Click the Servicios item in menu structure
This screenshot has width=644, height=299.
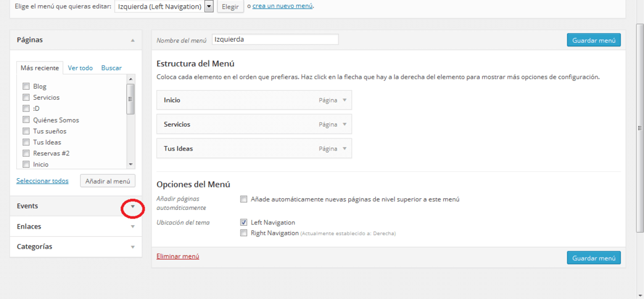(x=254, y=124)
